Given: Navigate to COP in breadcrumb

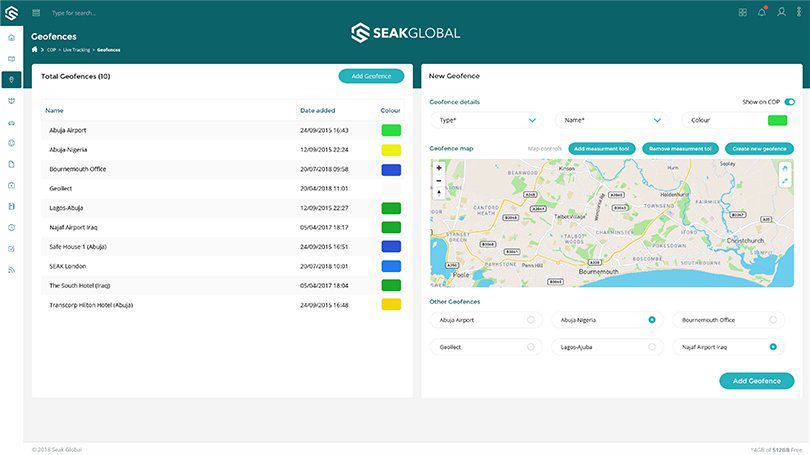Looking at the screenshot, I should [51, 49].
